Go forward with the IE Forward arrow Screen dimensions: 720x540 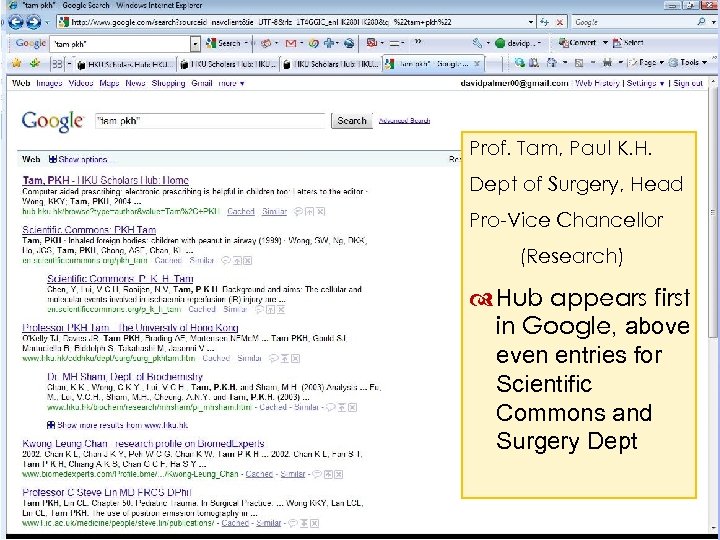pos(34,22)
